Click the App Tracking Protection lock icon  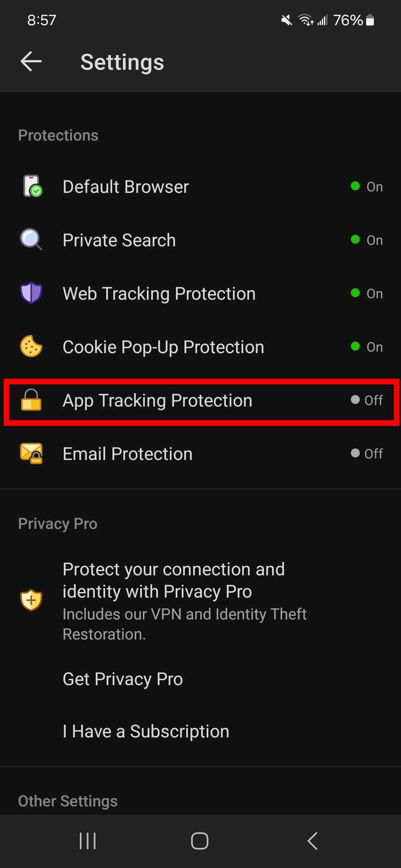point(31,400)
